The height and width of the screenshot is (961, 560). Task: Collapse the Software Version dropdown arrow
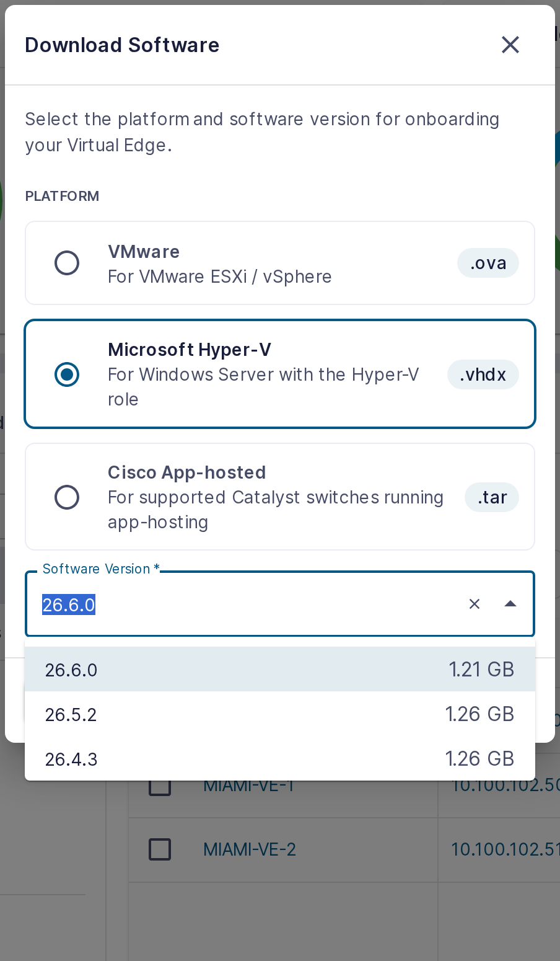510,604
